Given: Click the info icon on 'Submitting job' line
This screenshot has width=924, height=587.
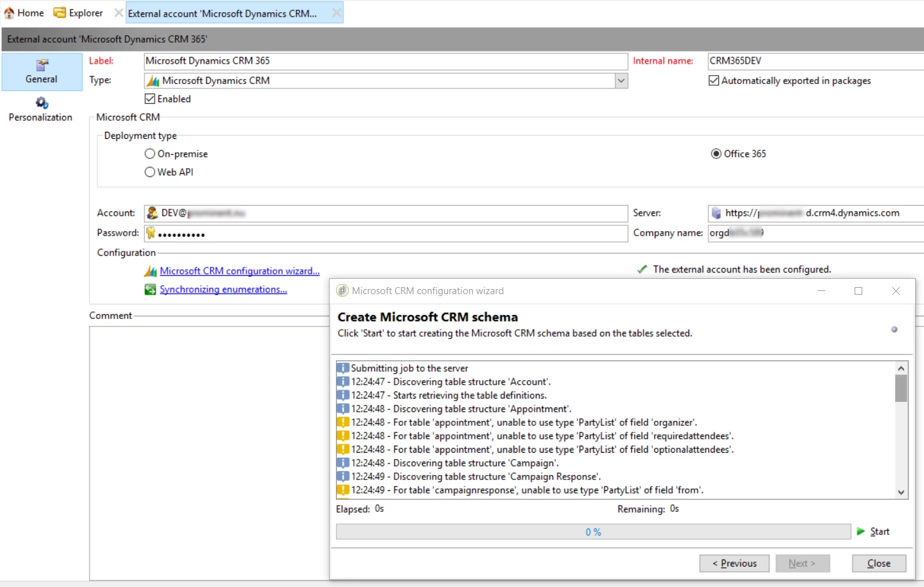Looking at the screenshot, I should point(343,369).
